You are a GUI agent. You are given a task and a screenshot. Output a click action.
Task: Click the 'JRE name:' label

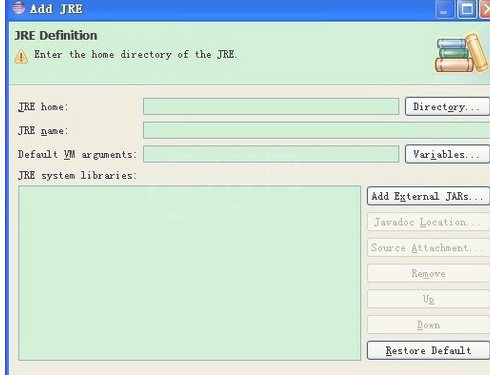tap(43, 130)
